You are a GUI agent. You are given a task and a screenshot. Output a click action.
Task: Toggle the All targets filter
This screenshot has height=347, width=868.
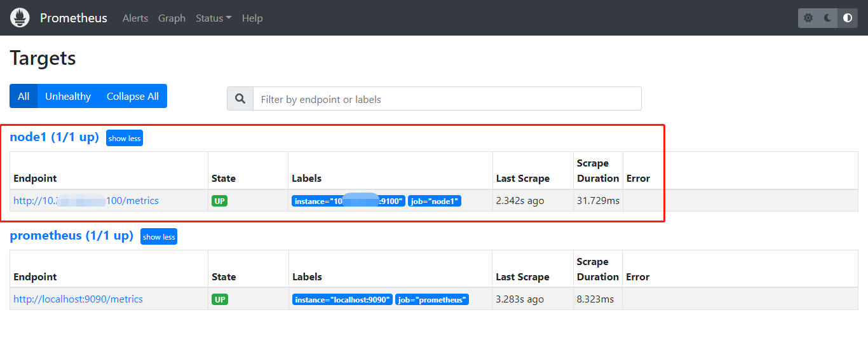24,96
